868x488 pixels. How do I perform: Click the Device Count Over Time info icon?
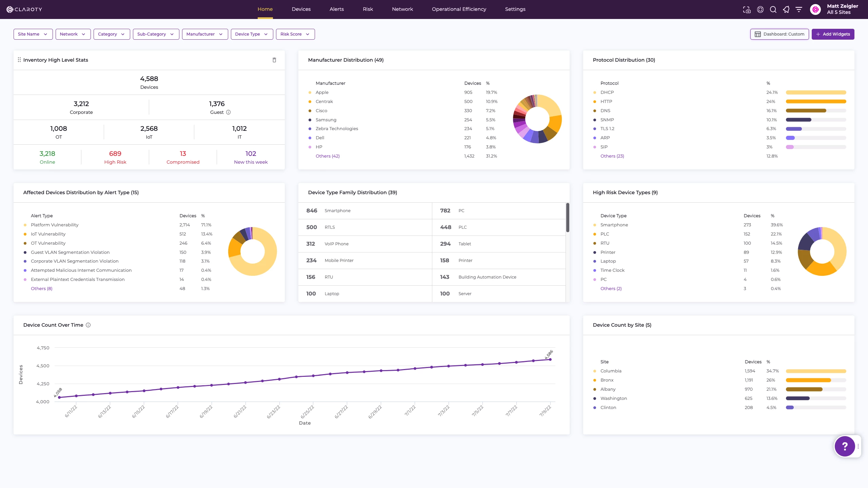[88, 325]
